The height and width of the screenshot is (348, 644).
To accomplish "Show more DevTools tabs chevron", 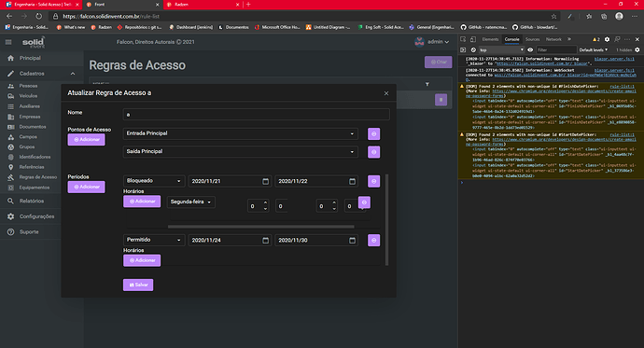I will click(x=569, y=39).
